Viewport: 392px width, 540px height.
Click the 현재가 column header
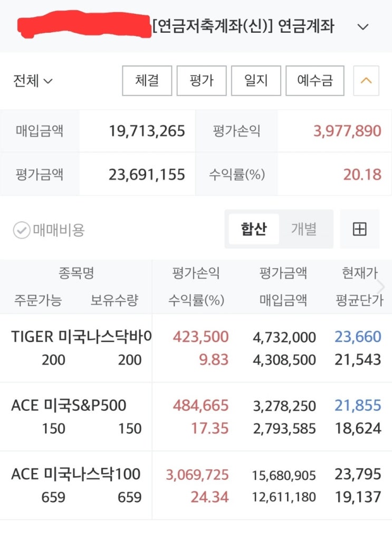[360, 273]
